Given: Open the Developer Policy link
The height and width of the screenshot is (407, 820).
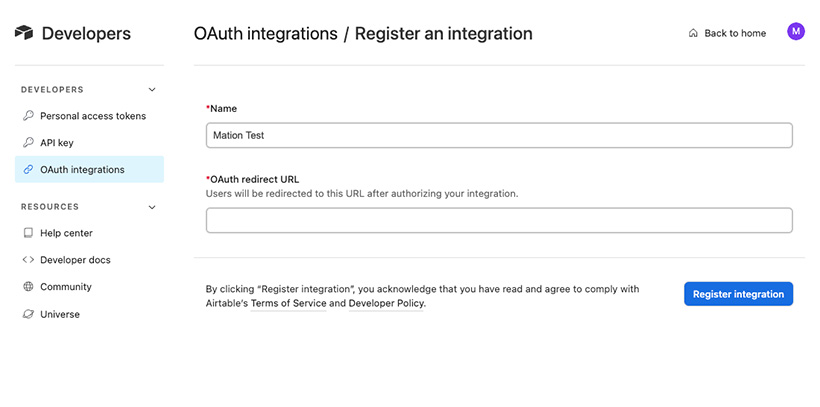Looking at the screenshot, I should pyautogui.click(x=386, y=303).
